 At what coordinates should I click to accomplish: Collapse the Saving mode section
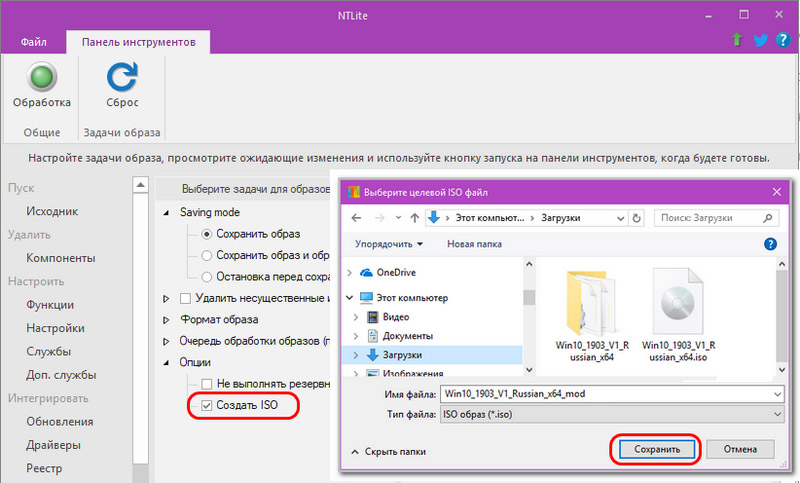[166, 213]
